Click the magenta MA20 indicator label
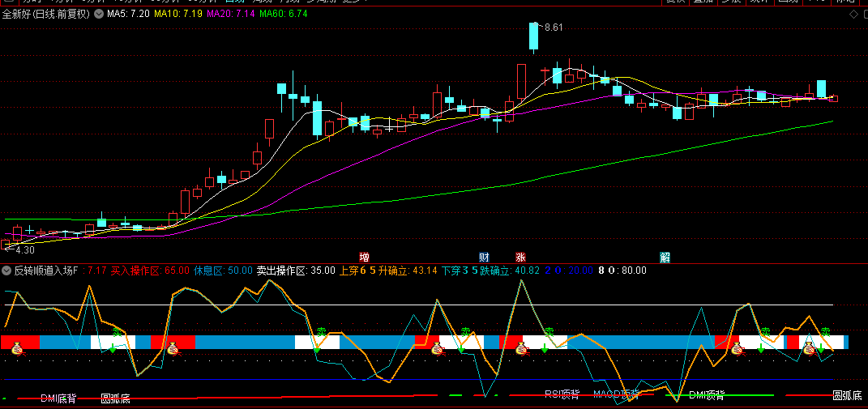The image size is (868, 409). pos(230,15)
